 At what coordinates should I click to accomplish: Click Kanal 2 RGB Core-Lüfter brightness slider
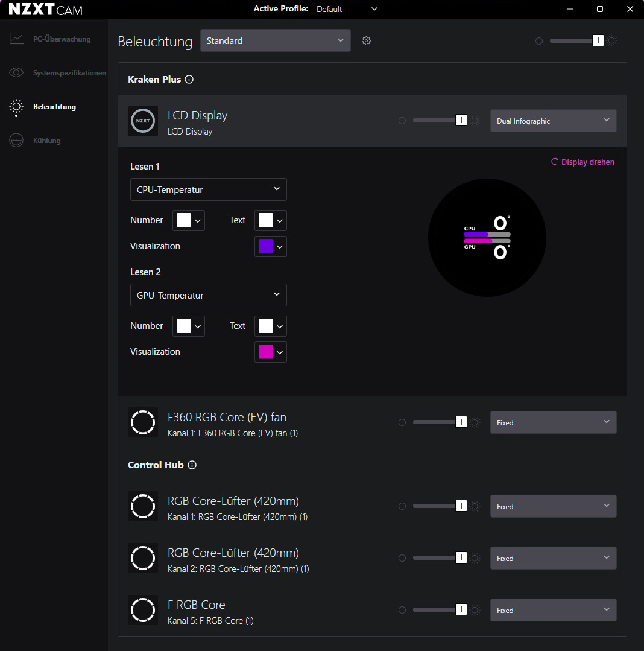tap(440, 558)
